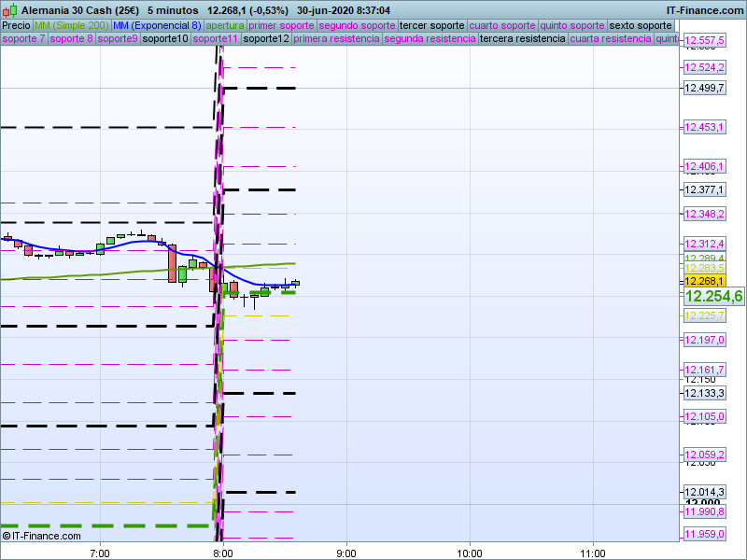Select the sexto soporte legend label

(641, 25)
